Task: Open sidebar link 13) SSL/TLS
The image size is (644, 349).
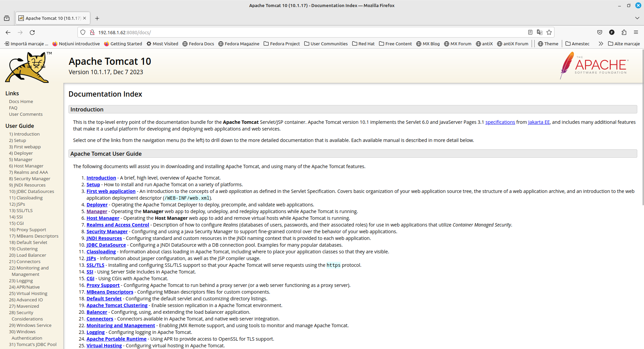Action: coord(21,211)
